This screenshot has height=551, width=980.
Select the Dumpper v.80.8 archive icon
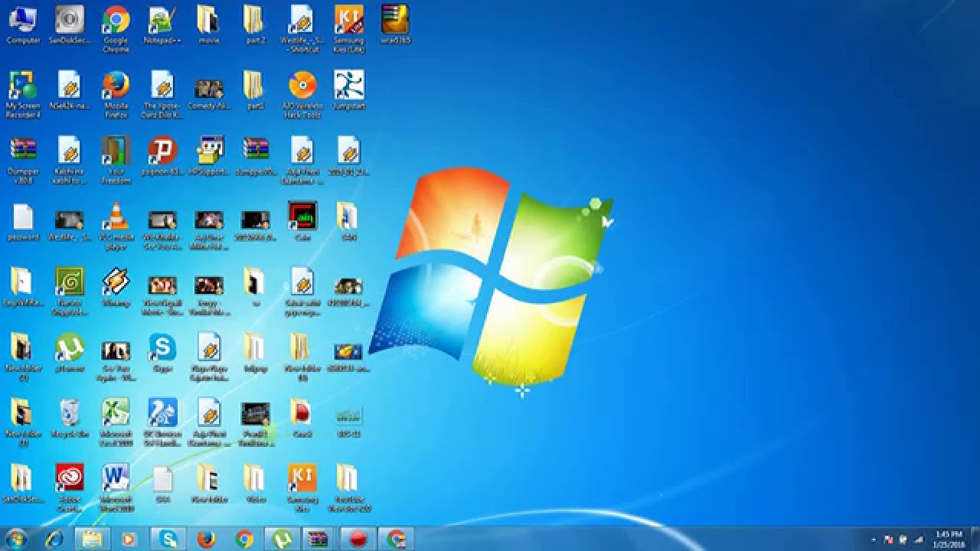point(23,161)
